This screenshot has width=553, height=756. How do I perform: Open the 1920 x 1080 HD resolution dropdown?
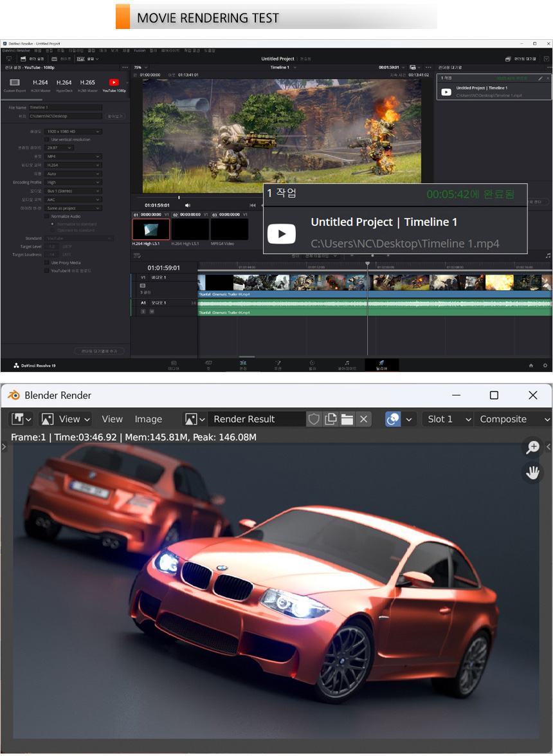[x=73, y=131]
